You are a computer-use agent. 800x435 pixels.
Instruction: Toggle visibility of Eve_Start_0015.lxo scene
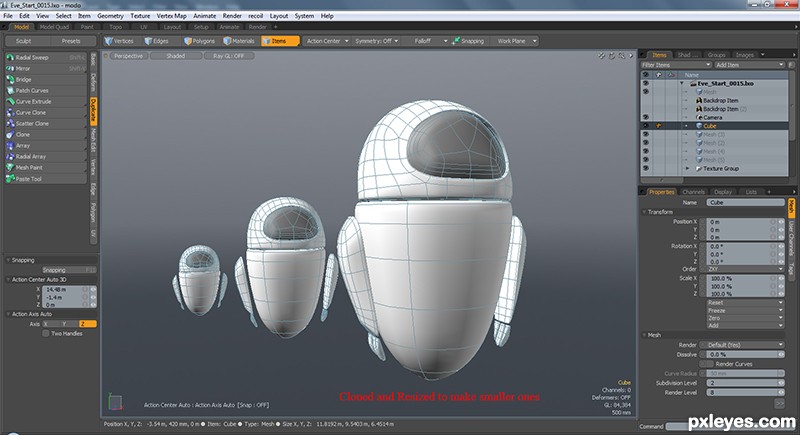[x=645, y=83]
